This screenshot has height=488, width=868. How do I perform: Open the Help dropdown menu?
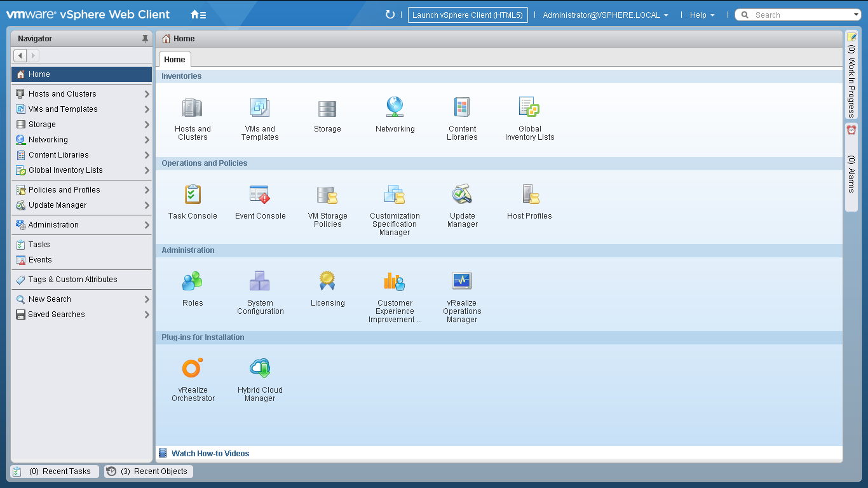point(702,15)
